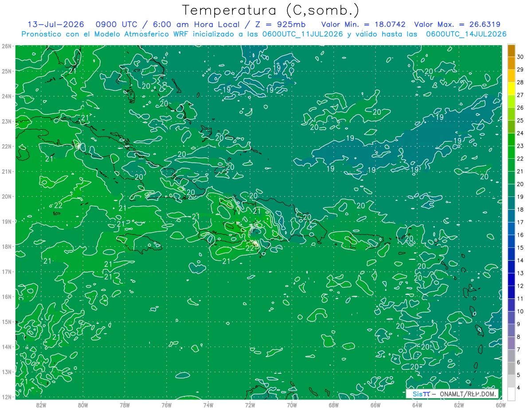Click color bar label '4'

coord(520,388)
